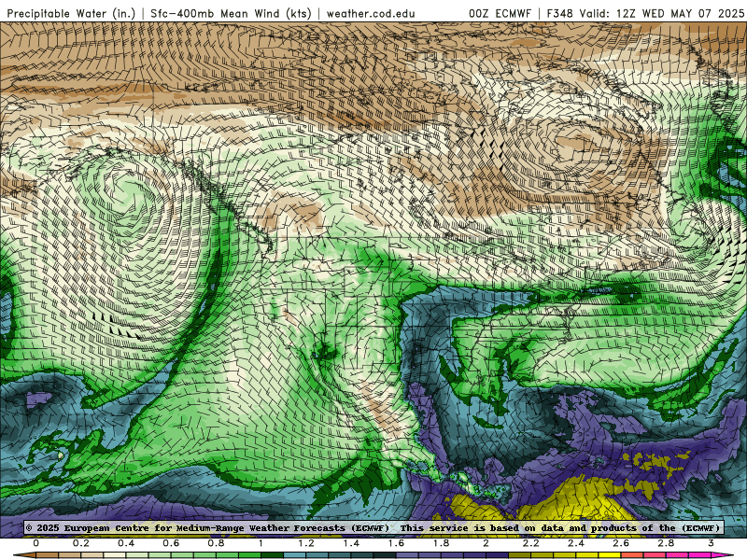Click the "0.4" value on the color scale
The width and height of the screenshot is (747, 560).
tap(126, 543)
